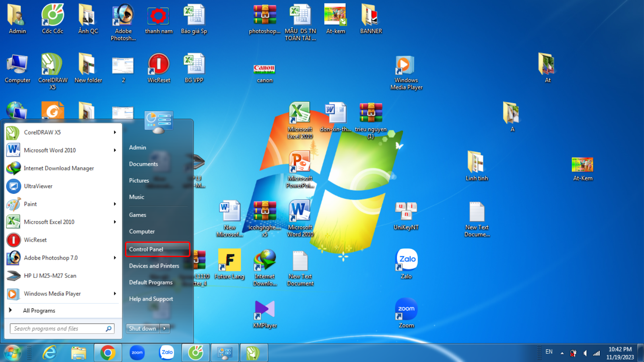
Task: Focus the Search programs and files box
Action: click(62, 329)
